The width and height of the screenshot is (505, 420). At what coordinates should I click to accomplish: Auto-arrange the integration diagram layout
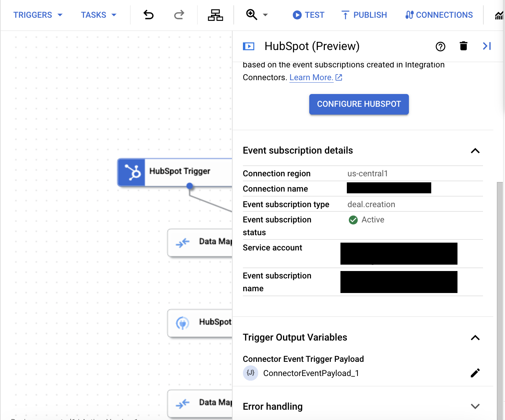(216, 15)
